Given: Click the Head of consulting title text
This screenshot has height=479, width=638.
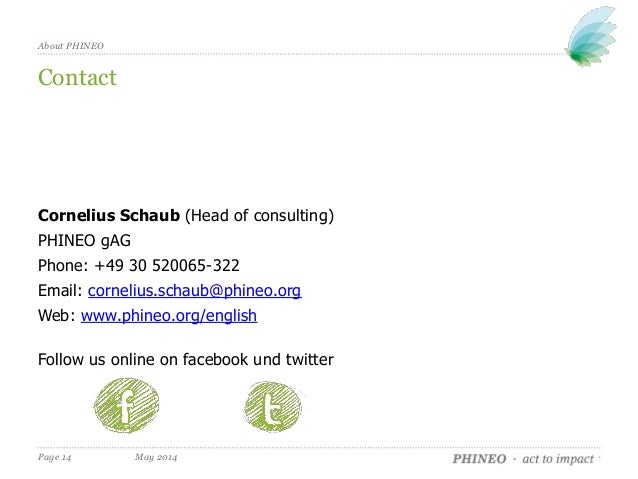Looking at the screenshot, I should [x=260, y=216].
